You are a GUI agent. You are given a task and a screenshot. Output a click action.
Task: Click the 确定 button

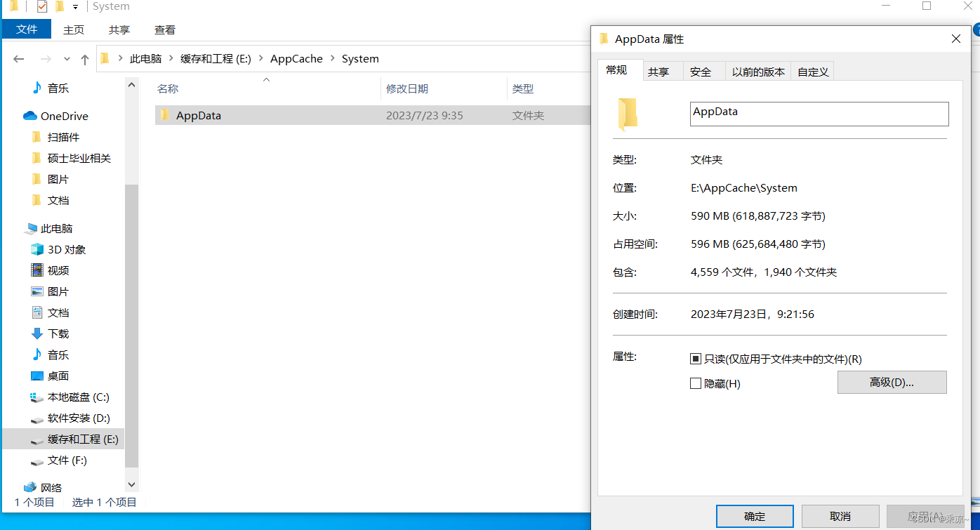tap(755, 516)
